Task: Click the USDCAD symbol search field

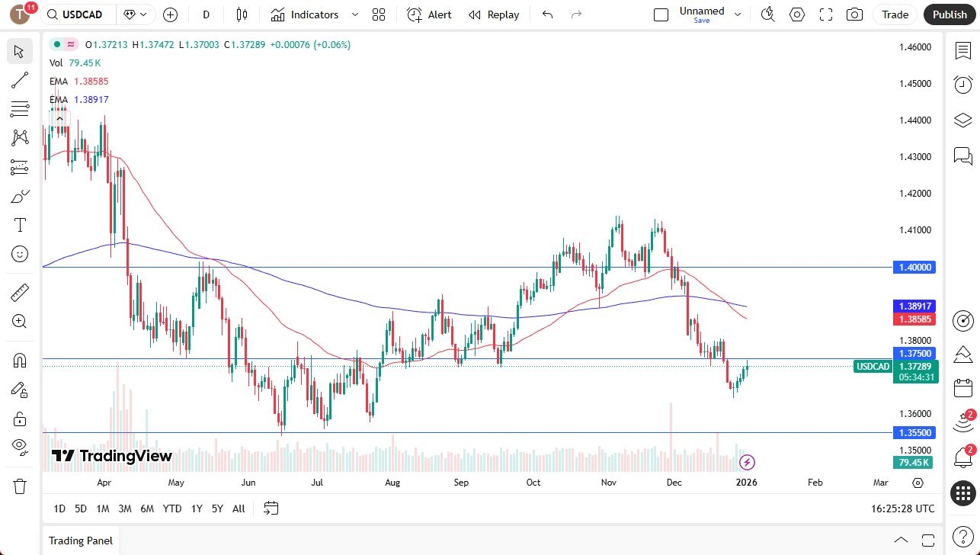Action: pyautogui.click(x=83, y=14)
